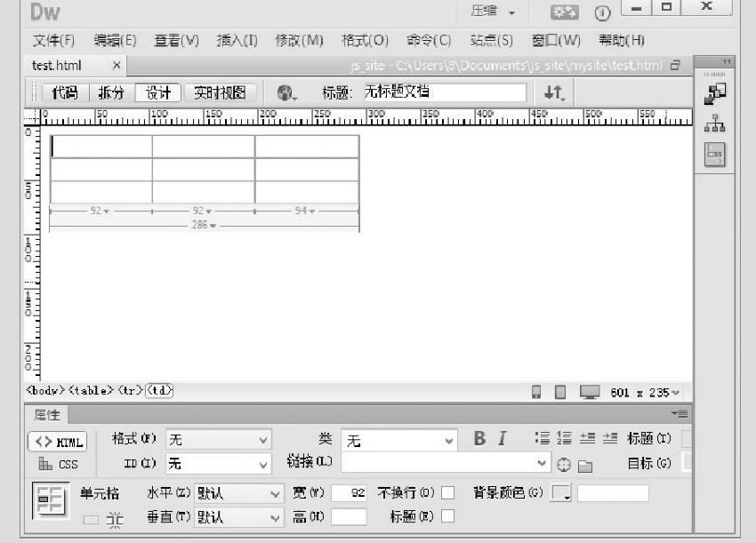Open the 类 (class) dropdown

[400, 440]
